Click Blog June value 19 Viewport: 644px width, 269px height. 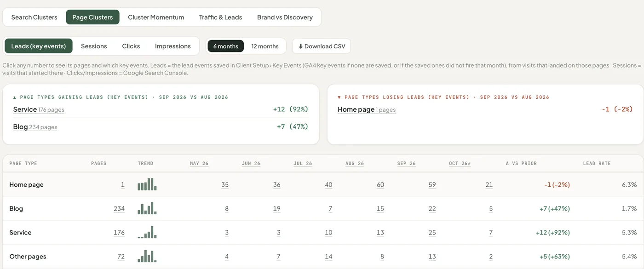(276, 209)
